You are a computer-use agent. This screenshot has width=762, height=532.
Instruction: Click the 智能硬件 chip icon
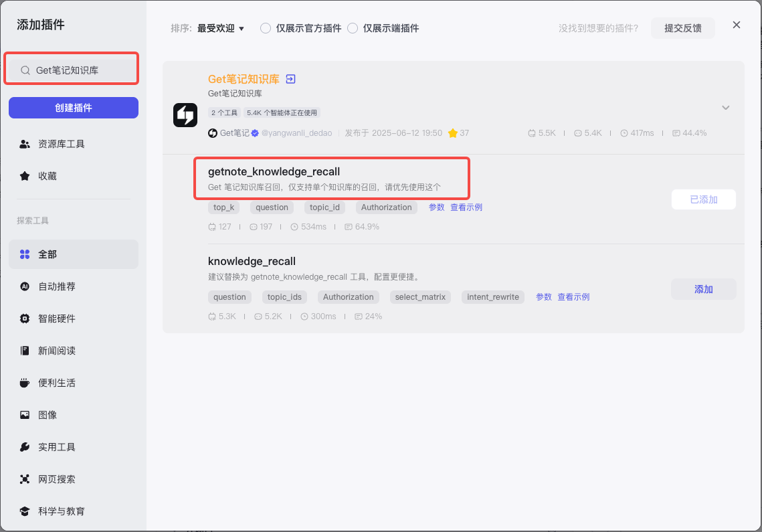point(25,319)
